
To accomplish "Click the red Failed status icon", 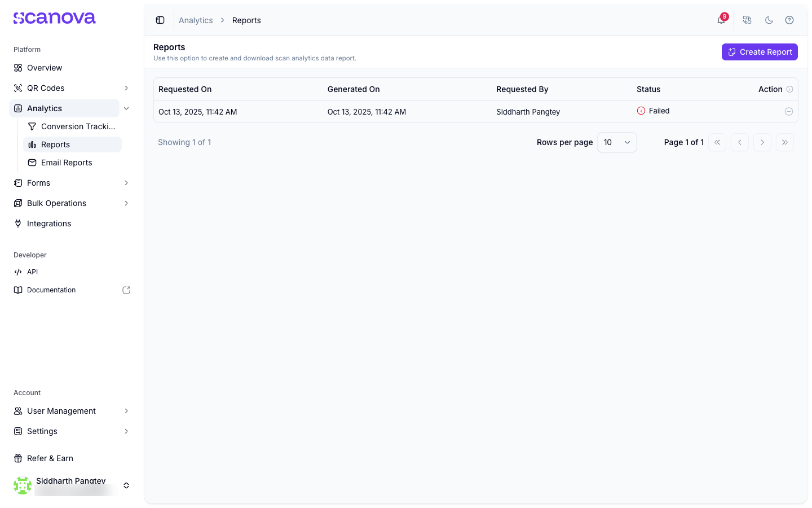I will coord(641,111).
